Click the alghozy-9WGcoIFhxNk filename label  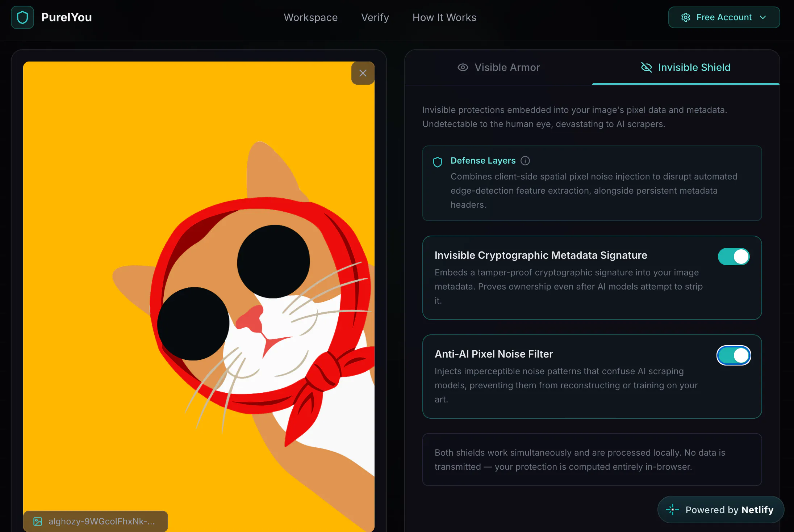[101, 522]
